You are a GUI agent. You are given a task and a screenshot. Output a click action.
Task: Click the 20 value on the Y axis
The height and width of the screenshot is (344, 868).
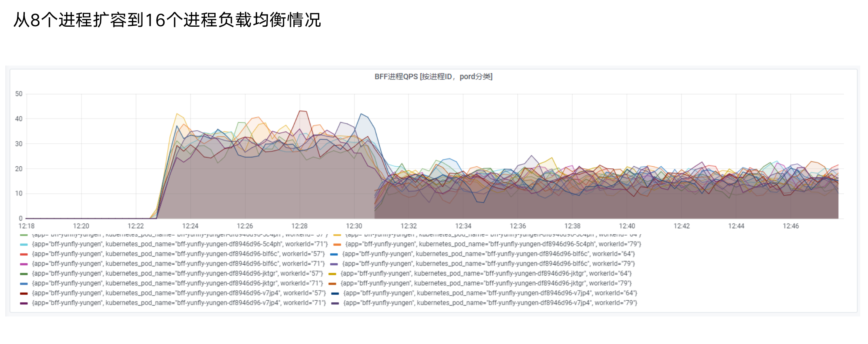click(19, 169)
